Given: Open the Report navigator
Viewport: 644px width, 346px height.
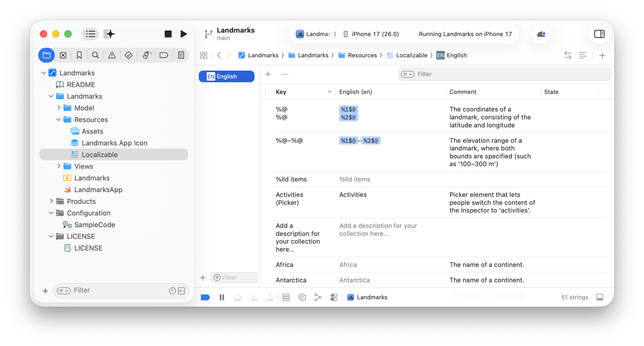Looking at the screenshot, I should pyautogui.click(x=181, y=55).
